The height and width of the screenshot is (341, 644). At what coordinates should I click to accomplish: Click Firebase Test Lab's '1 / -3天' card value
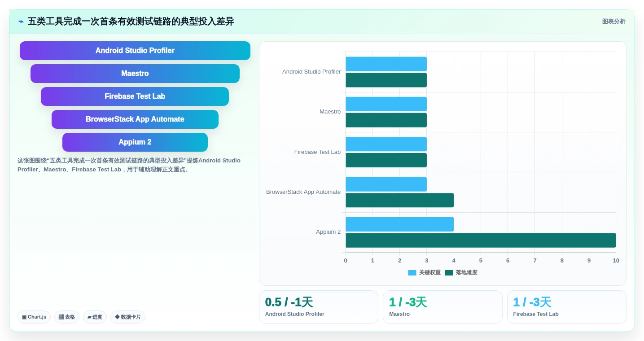click(x=532, y=302)
